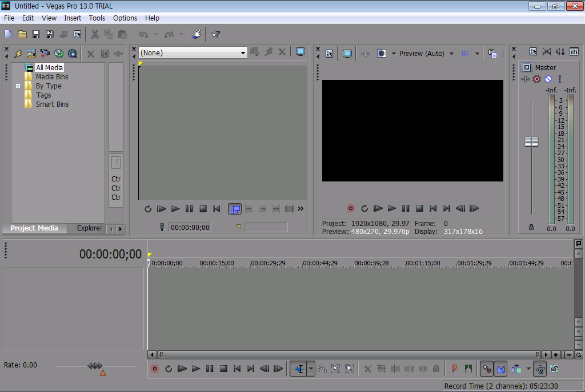Open the Overlays dropdown arrow
This screenshot has width=585, height=392.
(477, 54)
